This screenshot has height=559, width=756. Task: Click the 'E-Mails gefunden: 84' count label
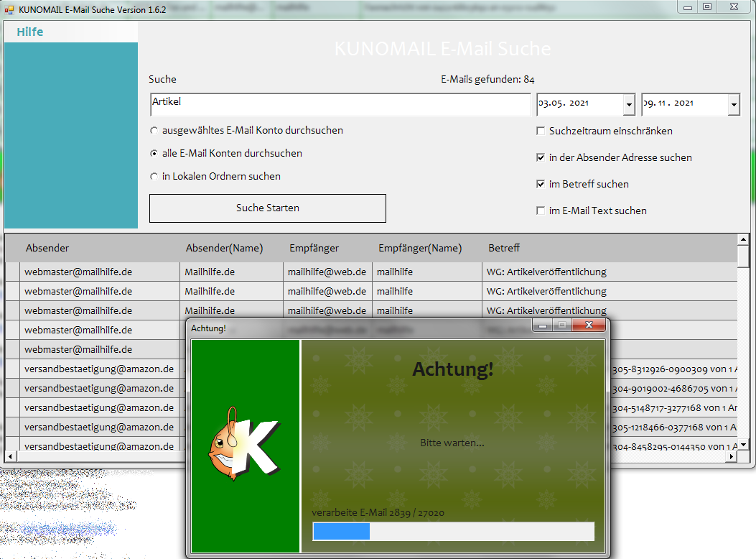pyautogui.click(x=487, y=80)
